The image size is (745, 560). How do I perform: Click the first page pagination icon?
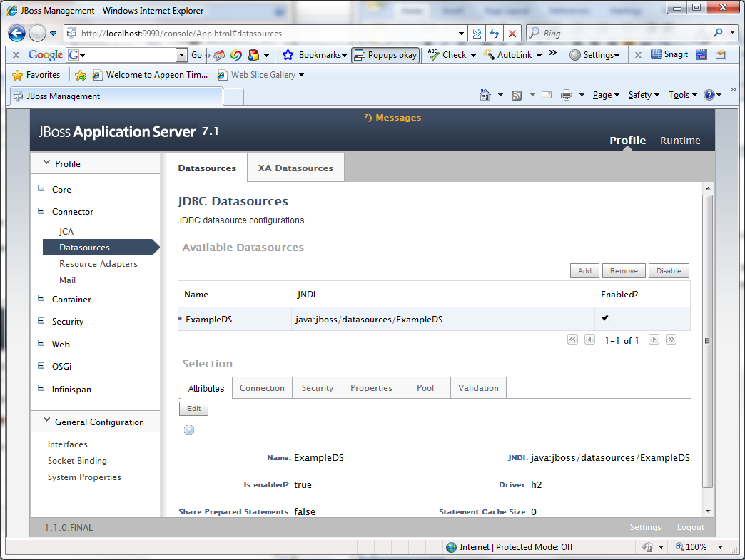coord(572,340)
